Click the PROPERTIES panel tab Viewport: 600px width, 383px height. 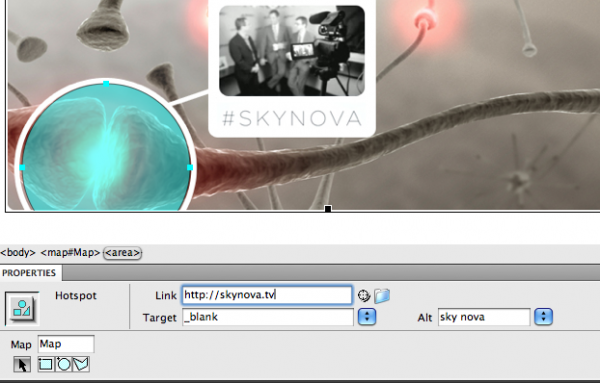(x=29, y=273)
